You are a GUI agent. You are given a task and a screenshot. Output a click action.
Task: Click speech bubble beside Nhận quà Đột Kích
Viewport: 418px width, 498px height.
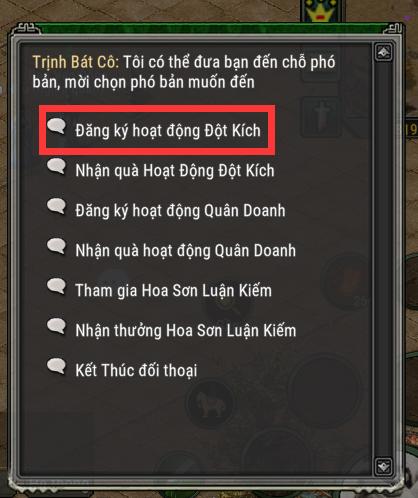tap(57, 166)
